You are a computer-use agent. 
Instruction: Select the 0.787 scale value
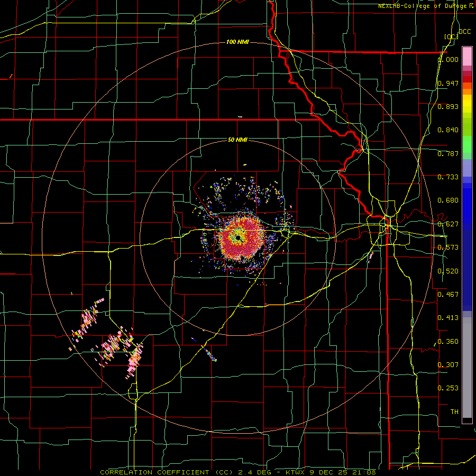coord(448,153)
